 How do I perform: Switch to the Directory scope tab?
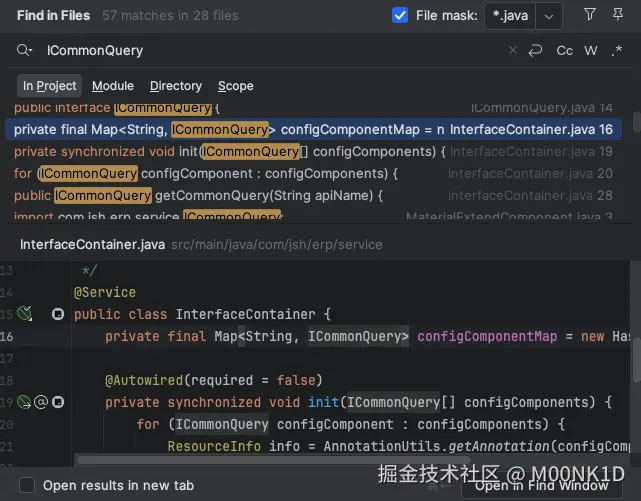pyautogui.click(x=176, y=86)
